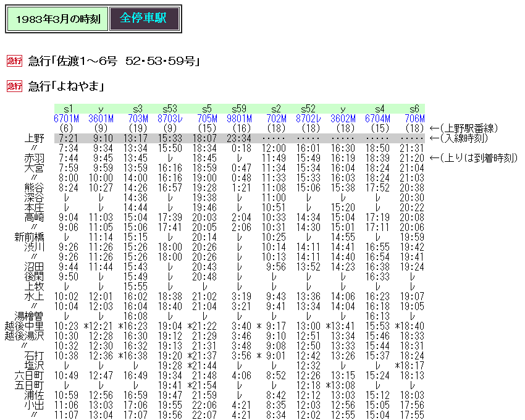Click time 12:00 in s2 column
The width and height of the screenshot is (525, 420).
coord(274,148)
